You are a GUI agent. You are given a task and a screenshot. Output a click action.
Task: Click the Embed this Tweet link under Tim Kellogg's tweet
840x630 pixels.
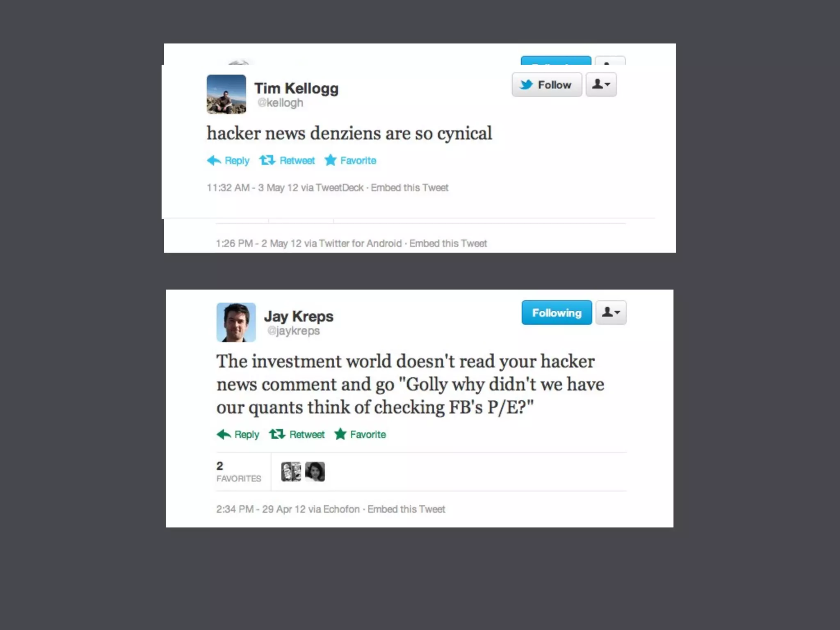(x=409, y=188)
